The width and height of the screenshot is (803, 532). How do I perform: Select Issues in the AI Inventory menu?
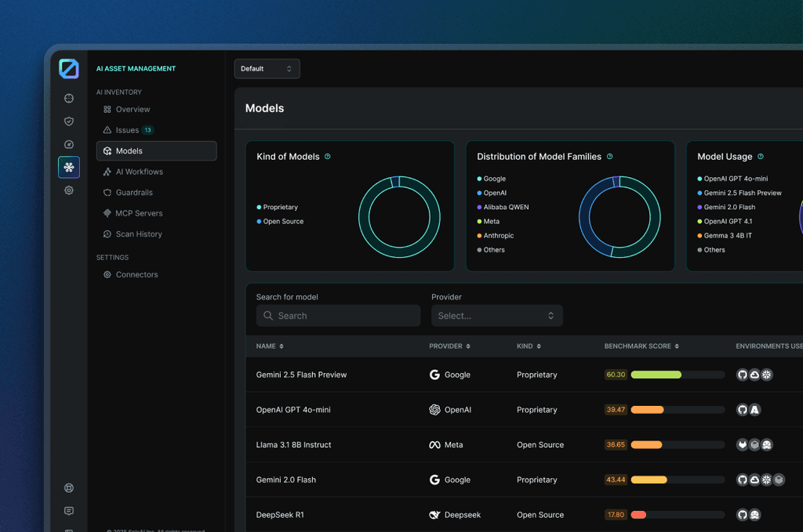(127, 130)
